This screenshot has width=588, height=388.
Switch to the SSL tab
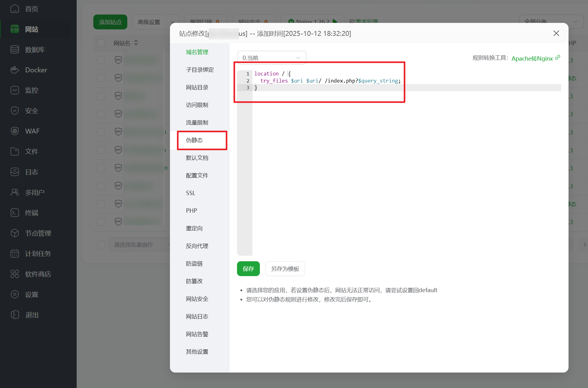(191, 193)
